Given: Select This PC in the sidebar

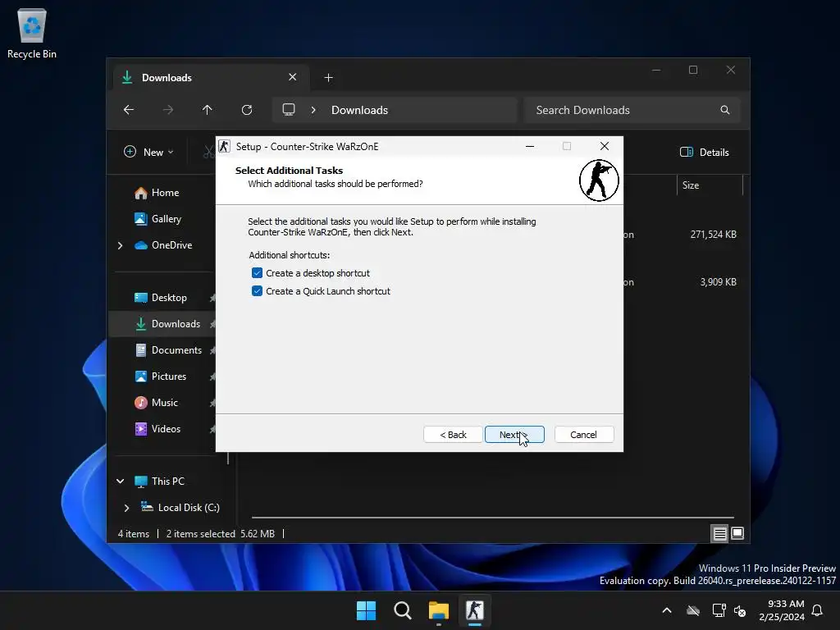Looking at the screenshot, I should (x=167, y=482).
